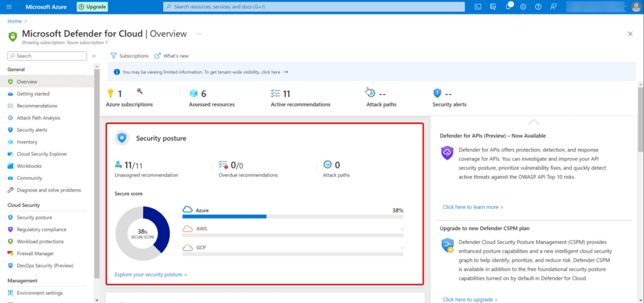Close the Defender for Cloud blade
The width and height of the screenshot is (644, 303).
coord(630,34)
